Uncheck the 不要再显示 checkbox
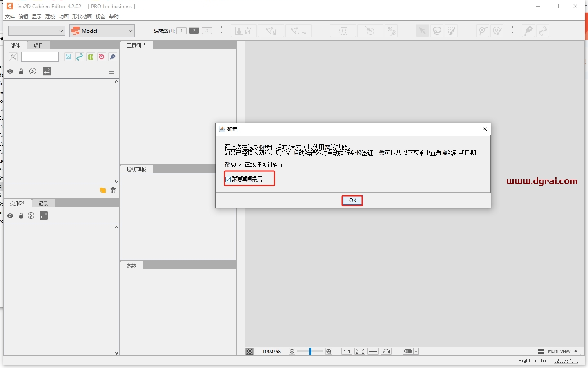 point(228,180)
